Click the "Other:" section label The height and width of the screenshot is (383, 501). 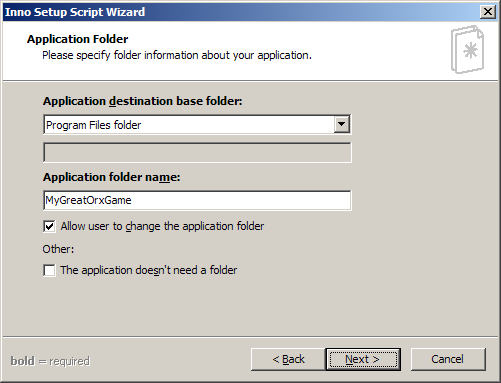pos(58,249)
